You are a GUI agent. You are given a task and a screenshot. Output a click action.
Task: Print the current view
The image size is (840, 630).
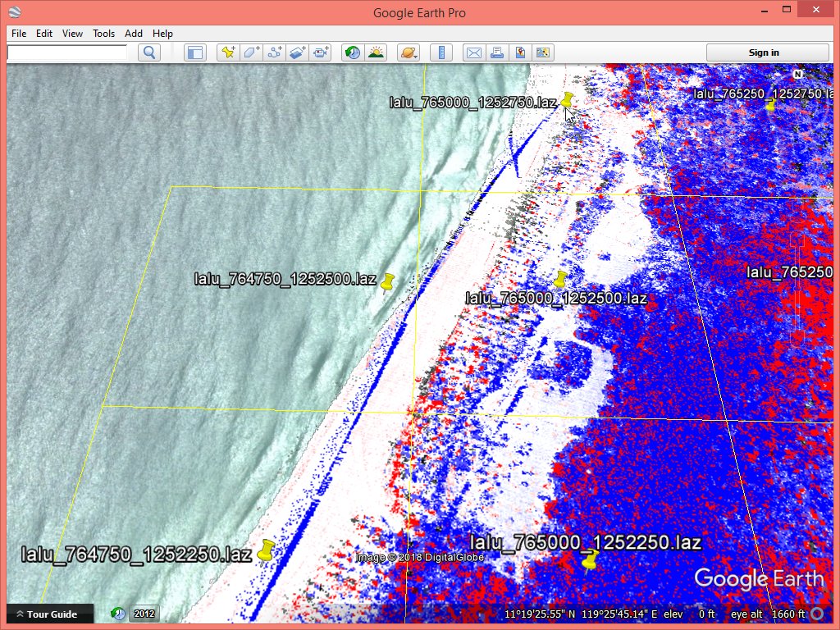[x=496, y=52]
